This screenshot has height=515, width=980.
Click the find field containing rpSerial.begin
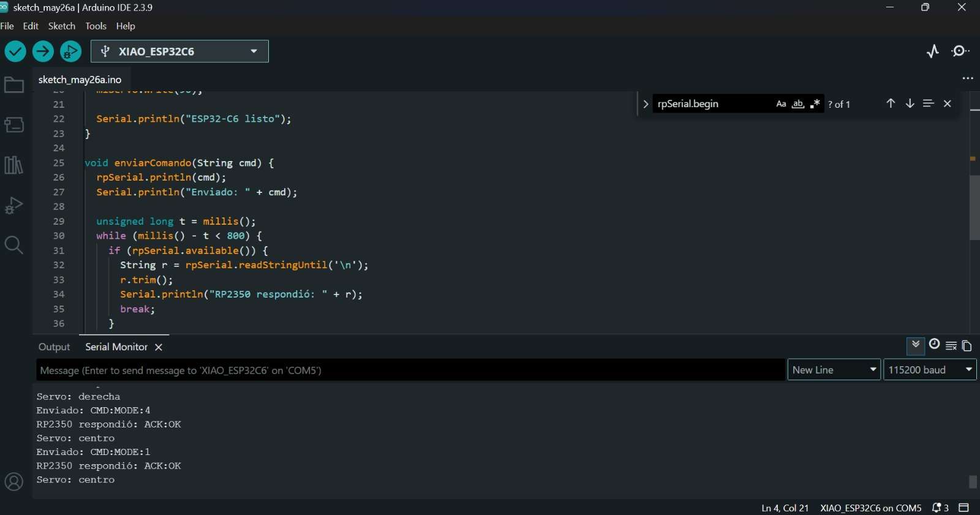[x=714, y=104]
